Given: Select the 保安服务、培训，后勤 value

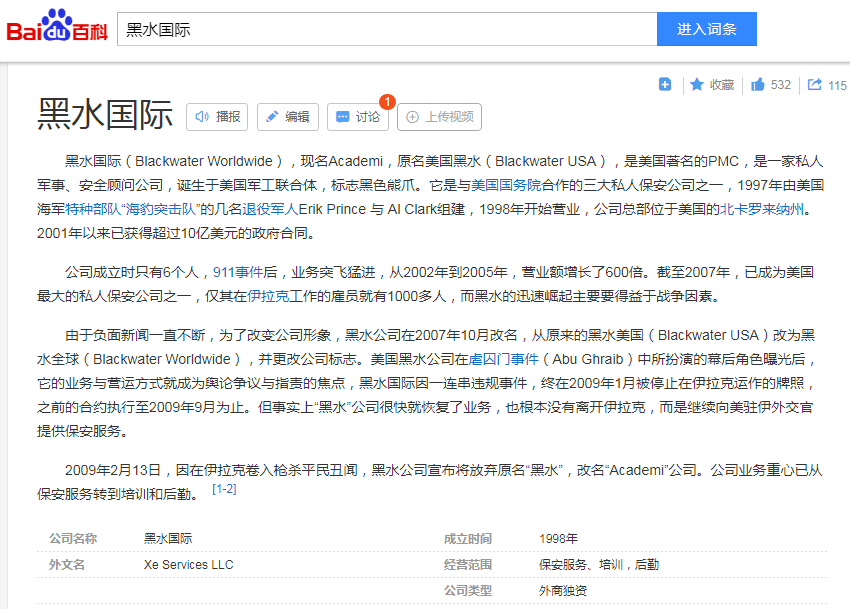Looking at the screenshot, I should pyautogui.click(x=598, y=565).
